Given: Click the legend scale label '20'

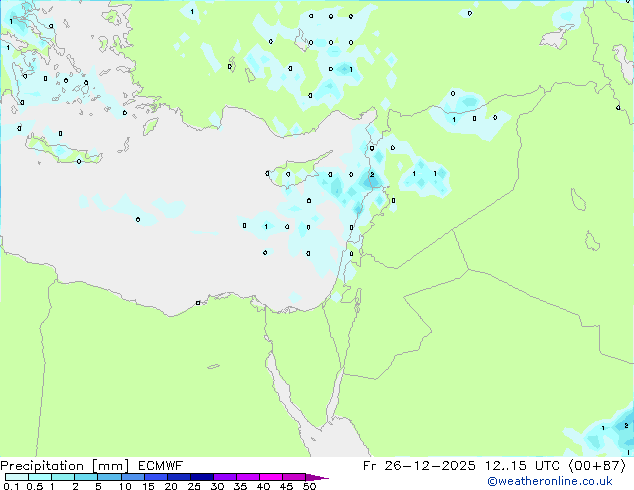Looking at the screenshot, I should pos(171,486).
